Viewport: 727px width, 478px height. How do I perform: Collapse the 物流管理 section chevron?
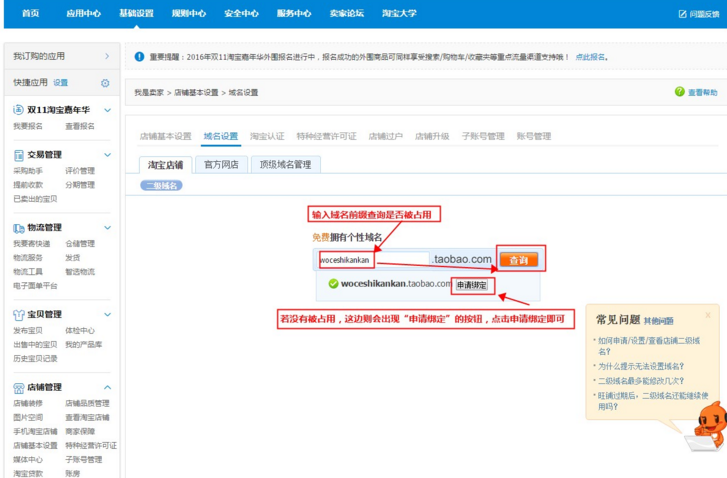[x=108, y=228]
